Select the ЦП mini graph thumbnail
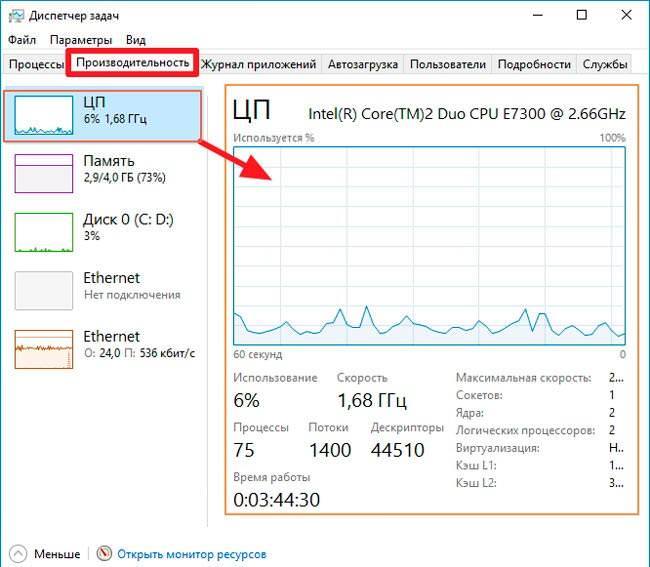This screenshot has width=650, height=567. pyautogui.click(x=44, y=116)
